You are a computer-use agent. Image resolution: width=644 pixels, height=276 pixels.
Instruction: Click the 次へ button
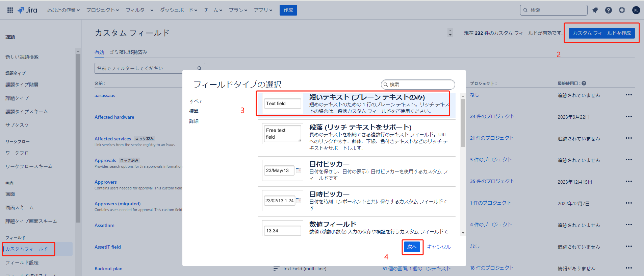pos(412,247)
